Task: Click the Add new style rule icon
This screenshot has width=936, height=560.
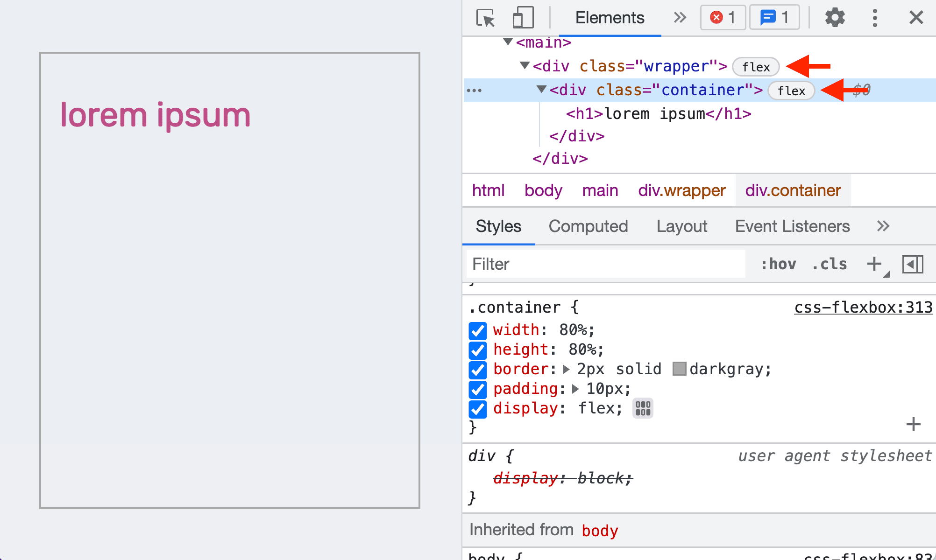Action: click(875, 263)
